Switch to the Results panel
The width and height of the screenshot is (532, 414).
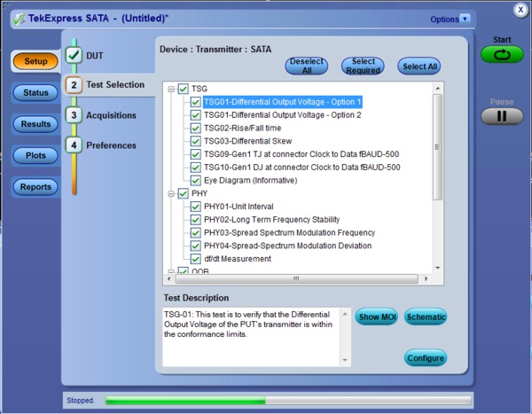click(x=35, y=124)
